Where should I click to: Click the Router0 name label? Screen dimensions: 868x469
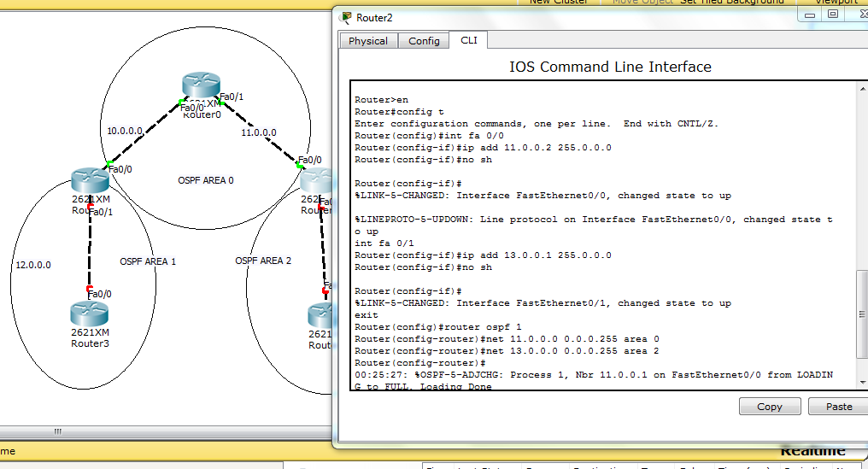[202, 114]
